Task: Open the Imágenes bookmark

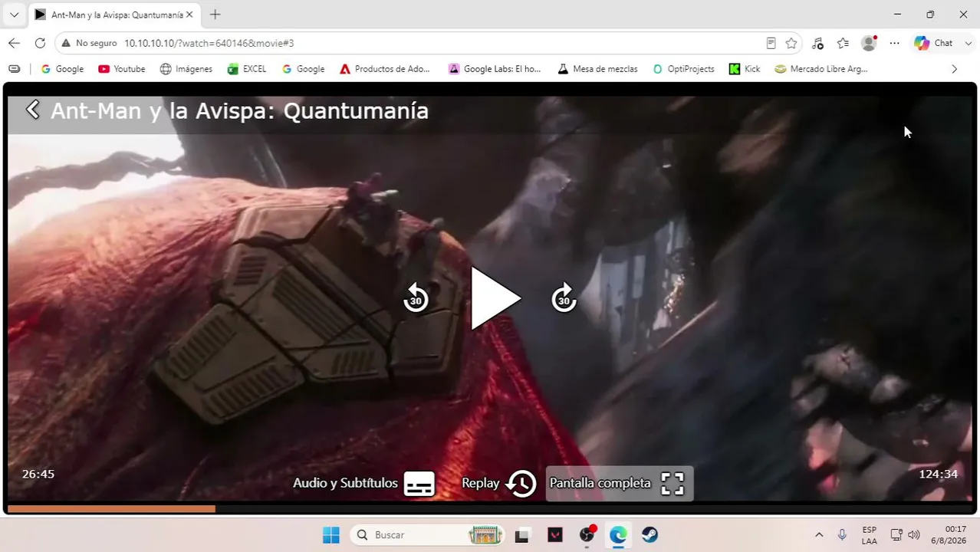Action: (186, 69)
